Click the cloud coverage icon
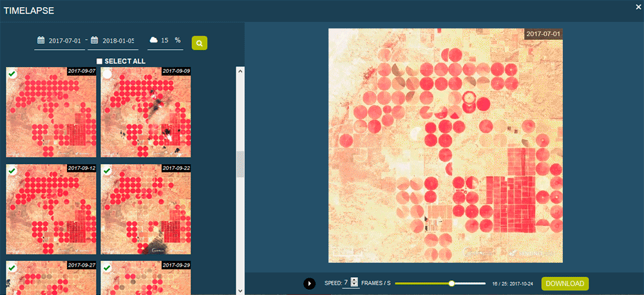This screenshot has height=295, width=644. (154, 40)
